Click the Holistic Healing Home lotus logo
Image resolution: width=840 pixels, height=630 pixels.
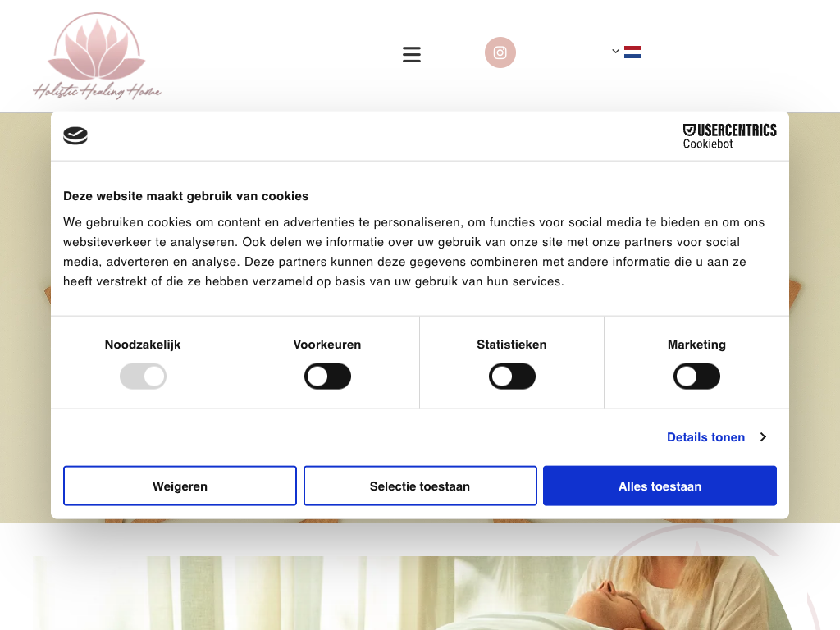tap(97, 56)
